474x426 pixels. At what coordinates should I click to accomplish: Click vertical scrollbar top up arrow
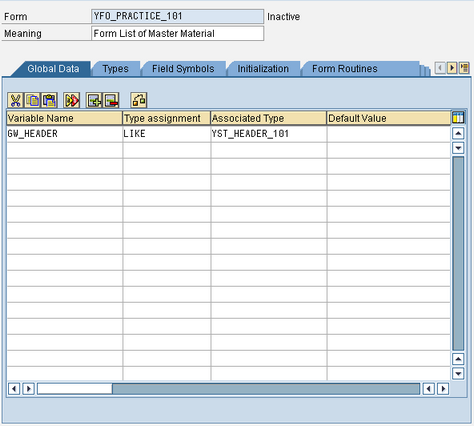[x=458, y=133]
